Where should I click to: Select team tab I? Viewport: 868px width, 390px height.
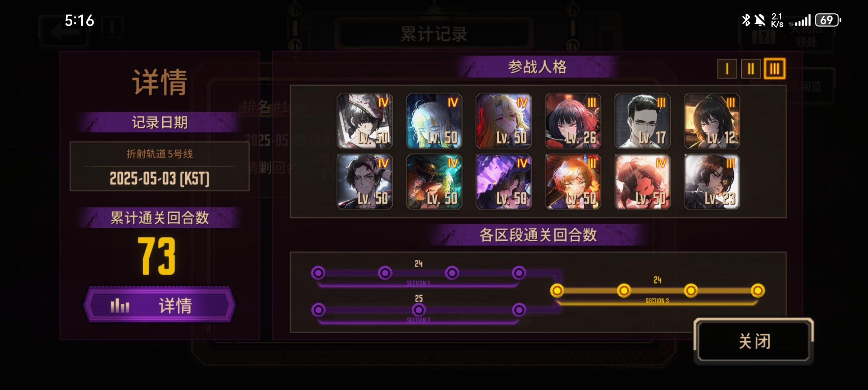tap(727, 69)
